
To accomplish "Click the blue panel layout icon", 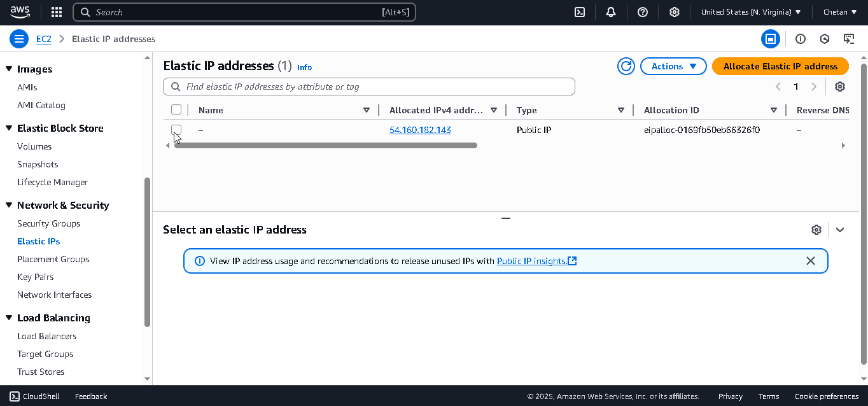I will point(771,39).
